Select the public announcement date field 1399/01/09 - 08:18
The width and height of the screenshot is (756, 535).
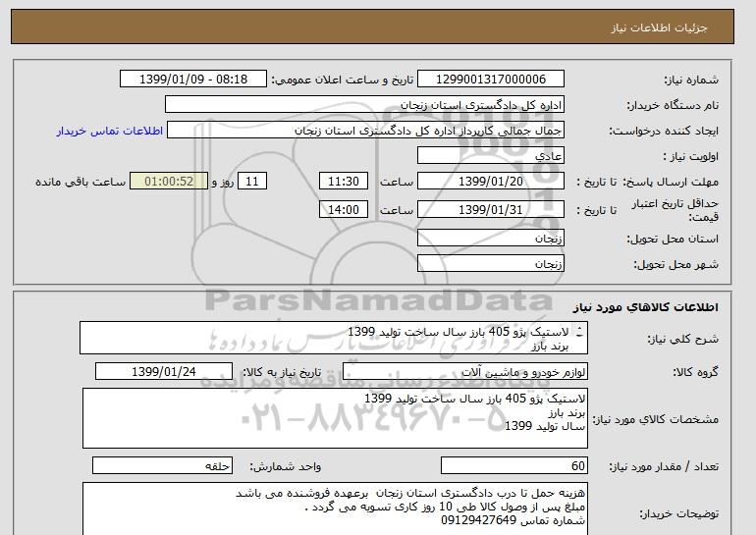click(x=192, y=80)
